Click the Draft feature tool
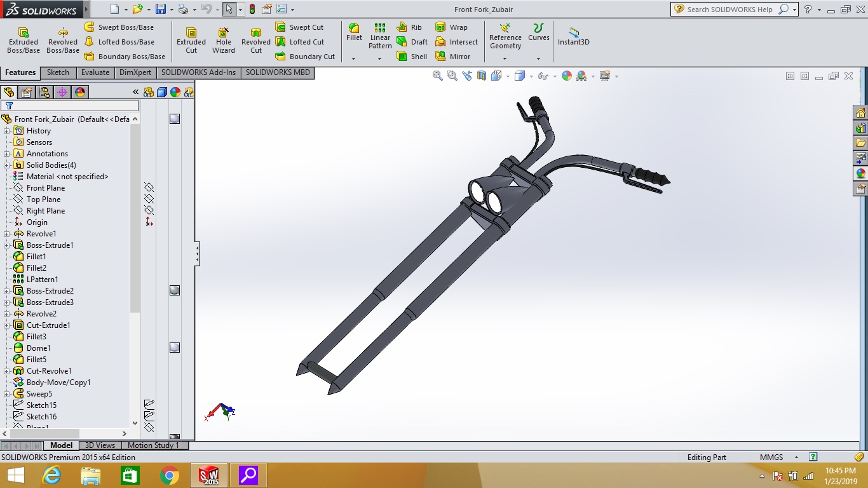The width and height of the screenshot is (868, 488). tap(412, 42)
